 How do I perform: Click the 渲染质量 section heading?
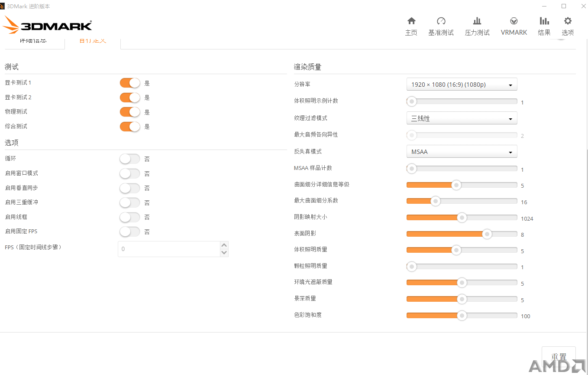pyautogui.click(x=307, y=67)
